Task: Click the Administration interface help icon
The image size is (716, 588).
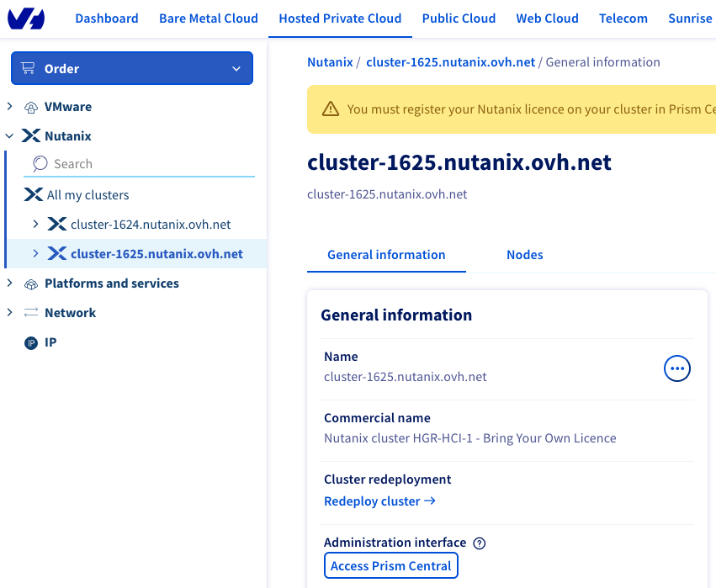Action: pos(480,543)
